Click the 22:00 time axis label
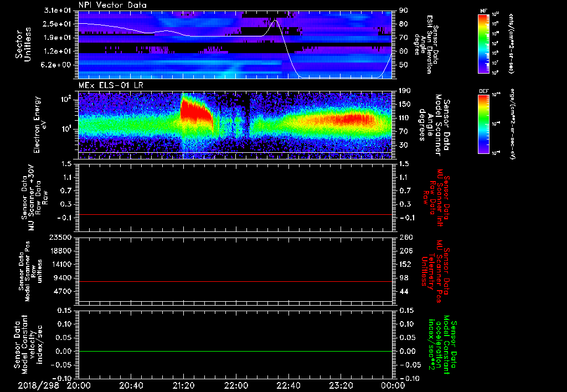The height and width of the screenshot is (392, 567). pyautogui.click(x=236, y=385)
